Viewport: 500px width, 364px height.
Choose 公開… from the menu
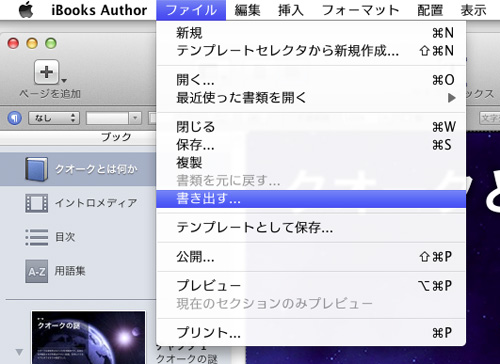pyautogui.click(x=311, y=257)
